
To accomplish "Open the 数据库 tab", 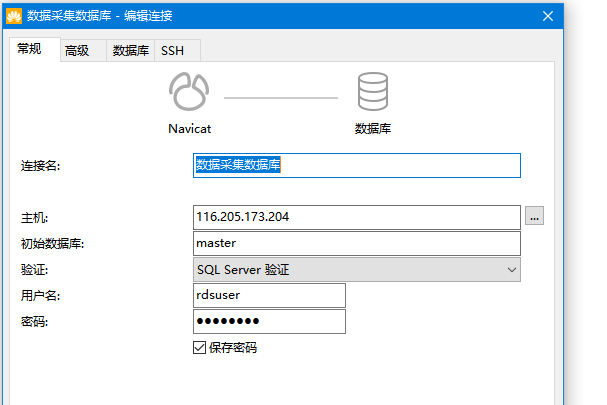I will 130,50.
